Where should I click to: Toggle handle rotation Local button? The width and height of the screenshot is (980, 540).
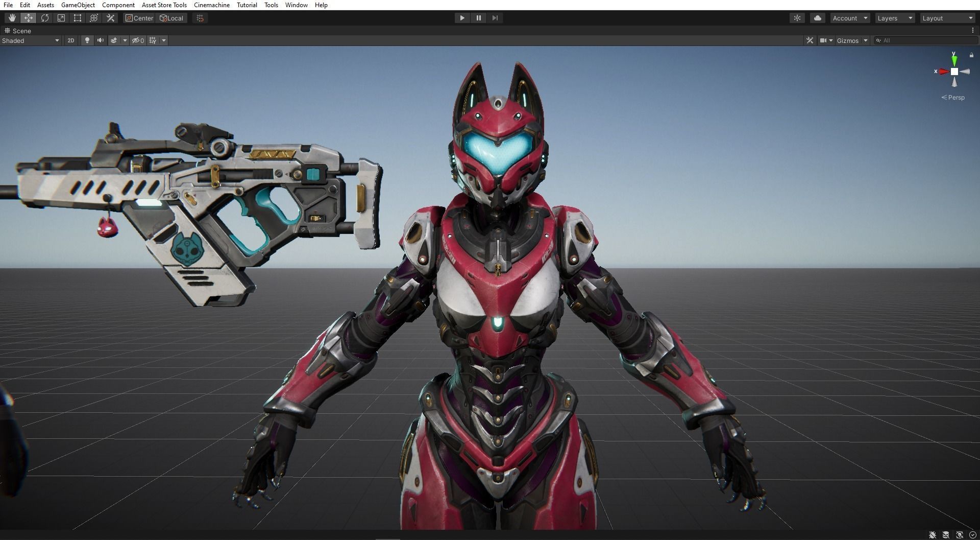click(x=171, y=18)
